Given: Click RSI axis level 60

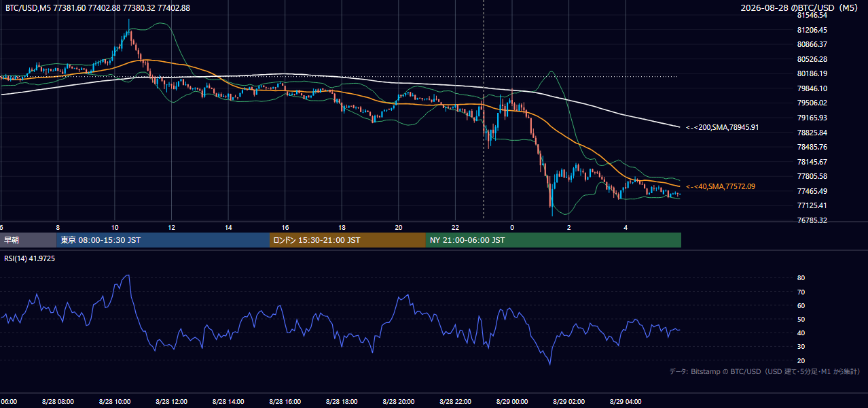Looking at the screenshot, I should coord(801,305).
